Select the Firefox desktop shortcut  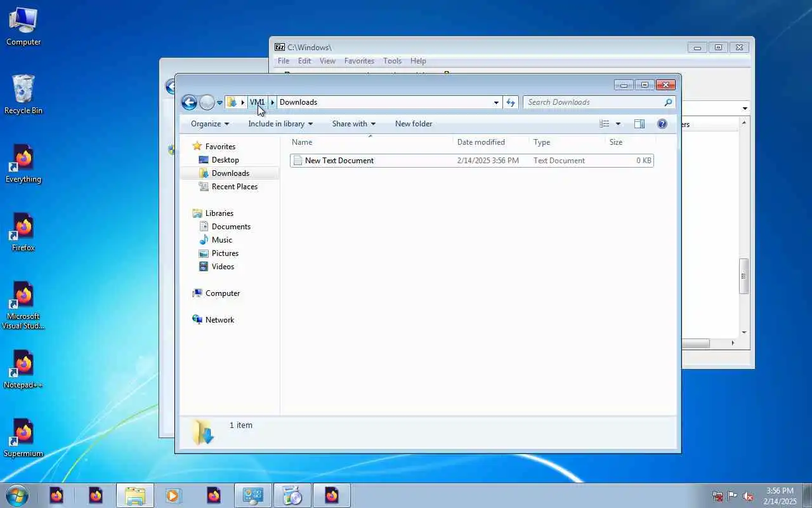tap(23, 232)
